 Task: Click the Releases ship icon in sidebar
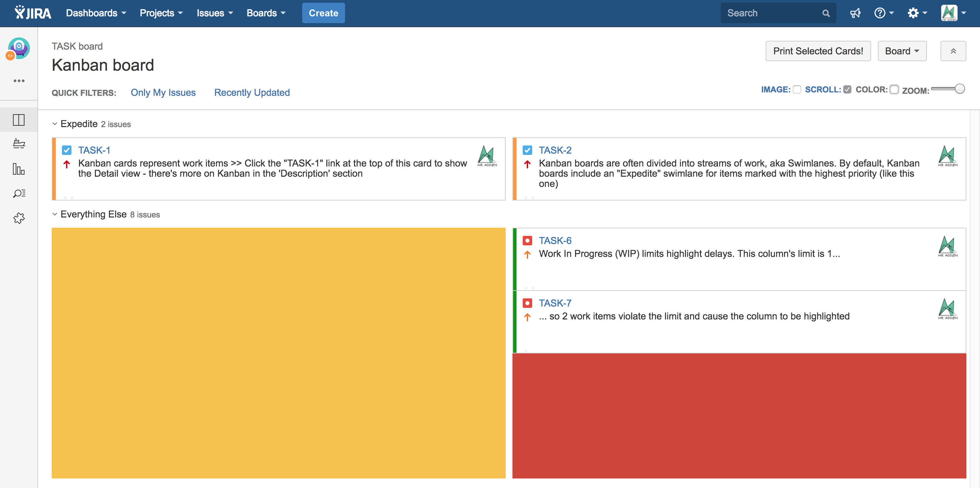coord(19,144)
